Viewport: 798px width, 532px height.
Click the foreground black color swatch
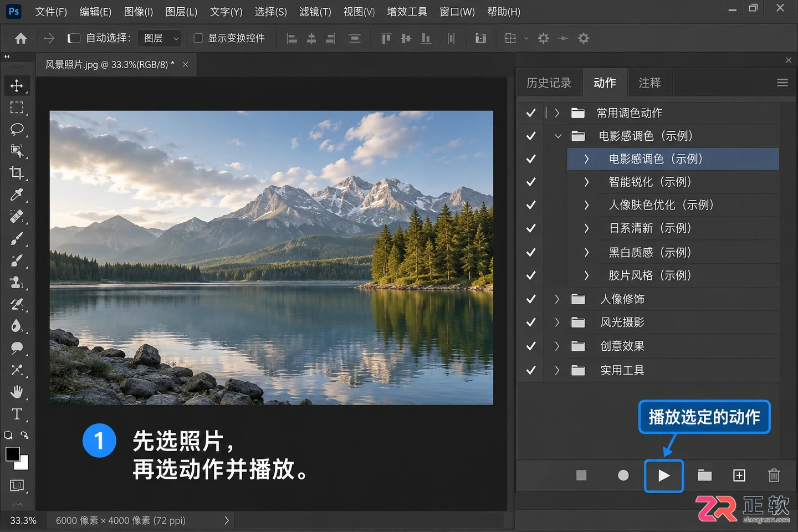click(11, 453)
